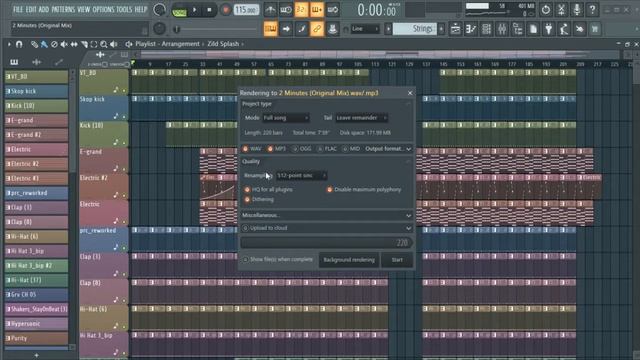The height and width of the screenshot is (360, 640).
Task: Click the Zild Splash breadcrumb in playlist title
Action: tap(223, 44)
